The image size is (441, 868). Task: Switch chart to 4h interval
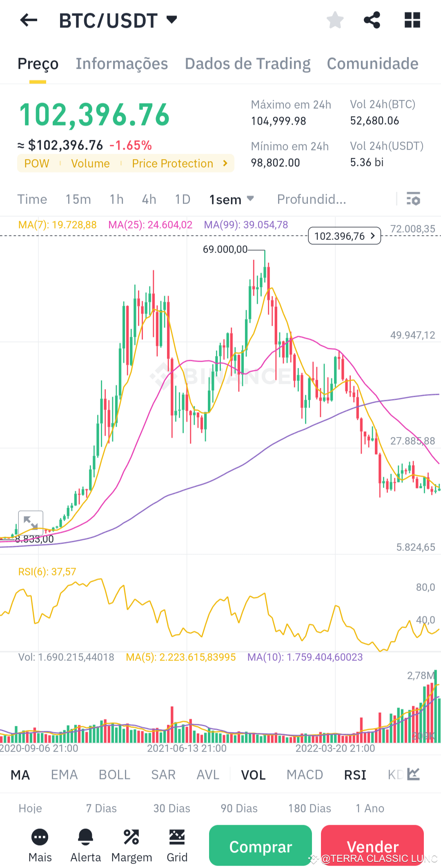149,199
